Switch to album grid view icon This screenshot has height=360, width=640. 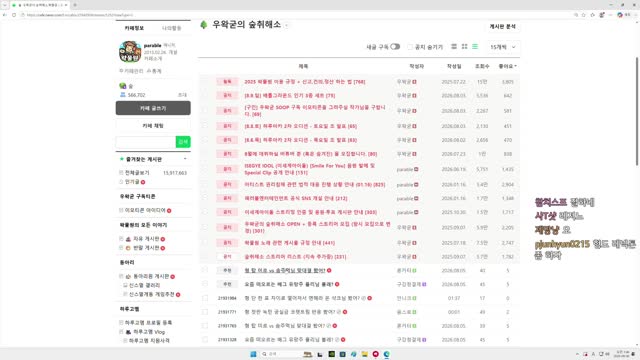pyautogui.click(x=464, y=47)
